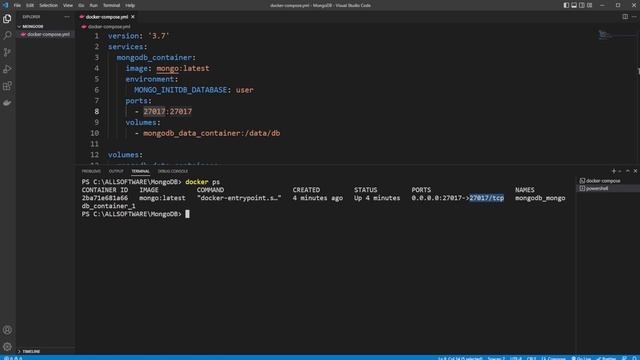Click the CRLF line ending status item
Image resolution: width=640 pixels, height=360 pixels.
[531, 358]
